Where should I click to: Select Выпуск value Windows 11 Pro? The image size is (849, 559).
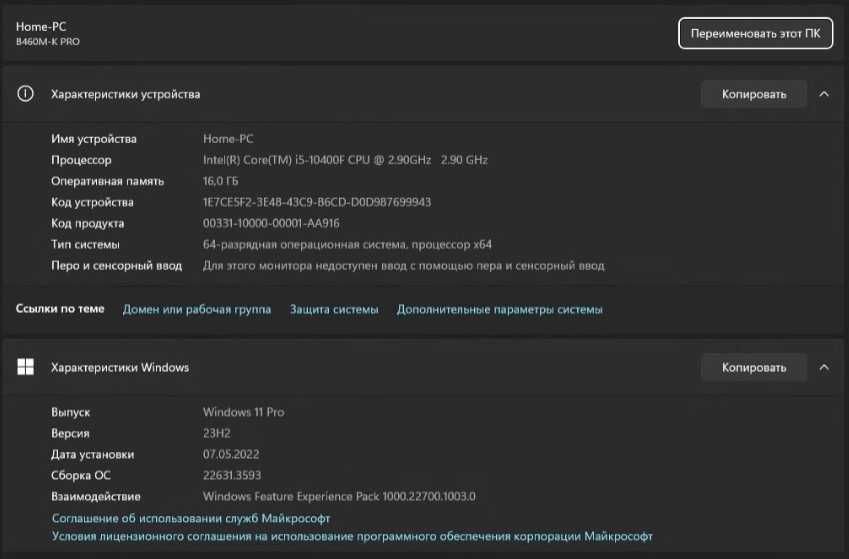tap(244, 412)
